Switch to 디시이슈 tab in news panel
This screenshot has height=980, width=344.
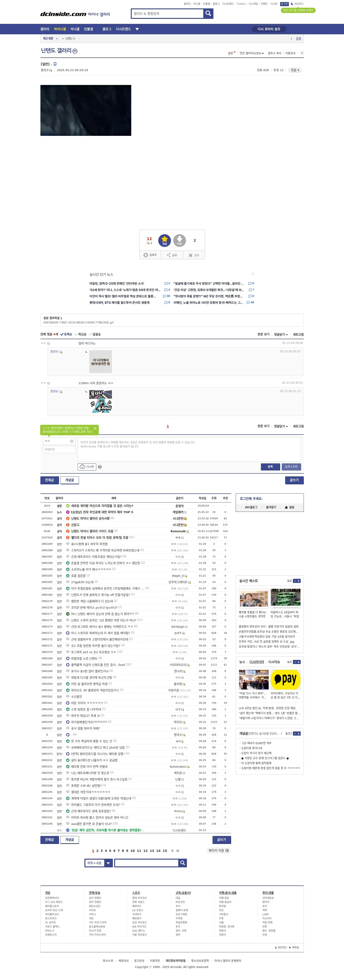coord(274,662)
